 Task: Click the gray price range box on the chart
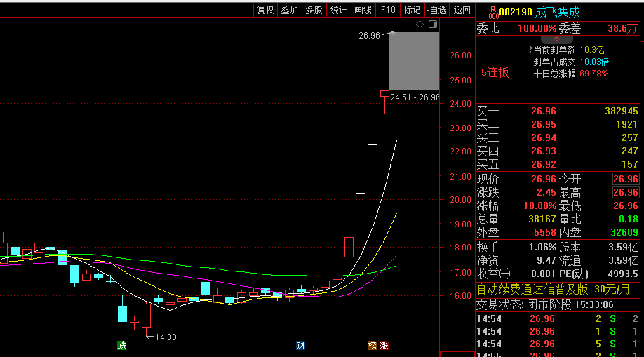414,61
